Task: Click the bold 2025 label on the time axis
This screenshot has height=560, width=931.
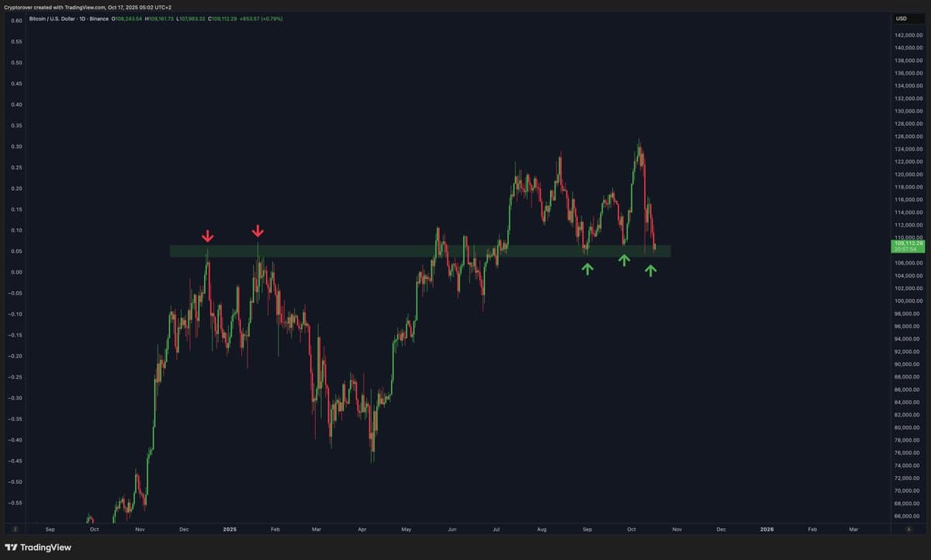Action: [x=229, y=528]
